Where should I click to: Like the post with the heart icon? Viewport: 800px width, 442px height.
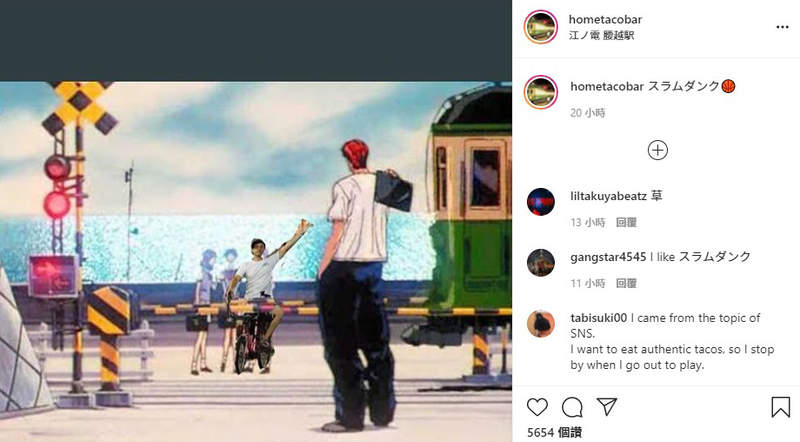tap(537, 407)
